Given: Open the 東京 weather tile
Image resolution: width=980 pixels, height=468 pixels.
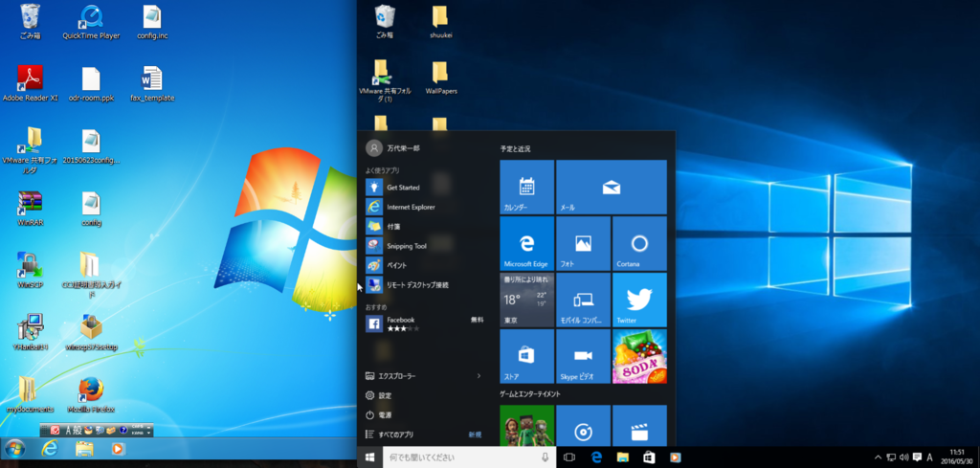Looking at the screenshot, I should [x=527, y=300].
